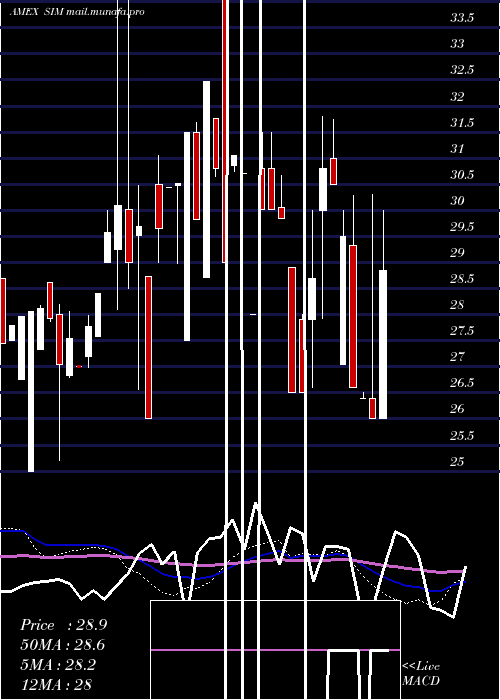Click the 30 price axis label

[x=457, y=201]
